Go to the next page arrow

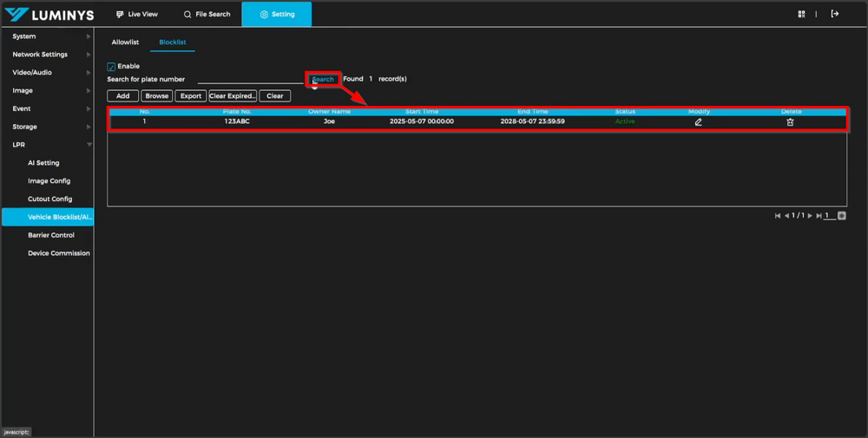pyautogui.click(x=810, y=216)
